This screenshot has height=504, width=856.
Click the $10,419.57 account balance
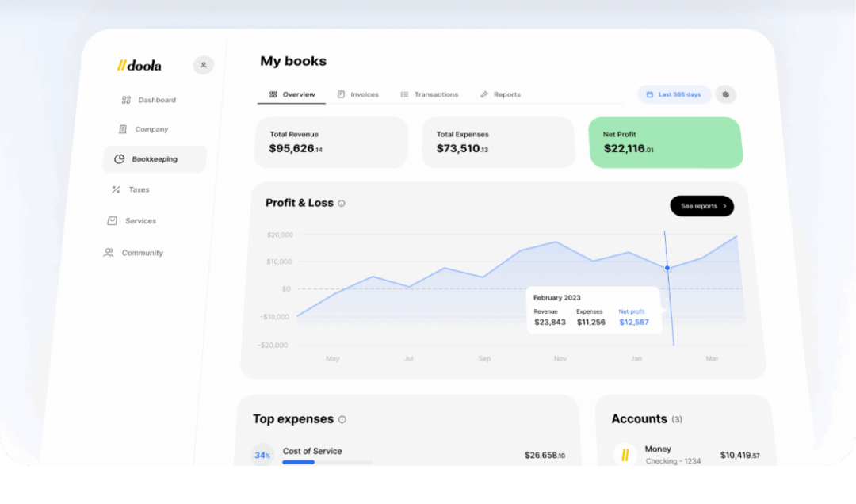coord(739,456)
